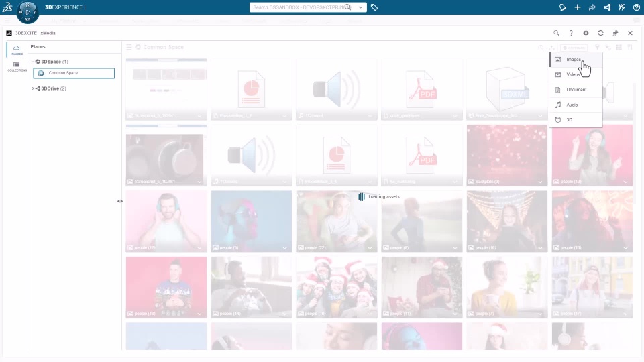The image size is (644, 362).
Task: Click the xMedia widget search icon
Action: tap(556, 33)
